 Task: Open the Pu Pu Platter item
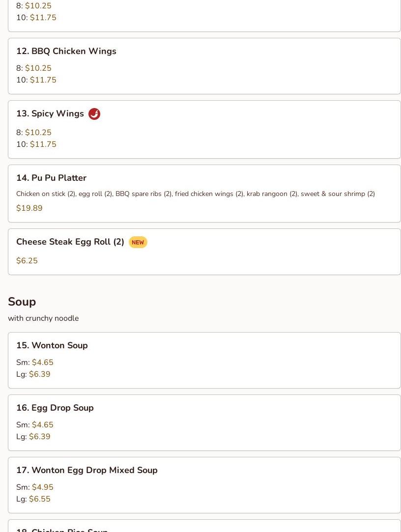[51, 178]
